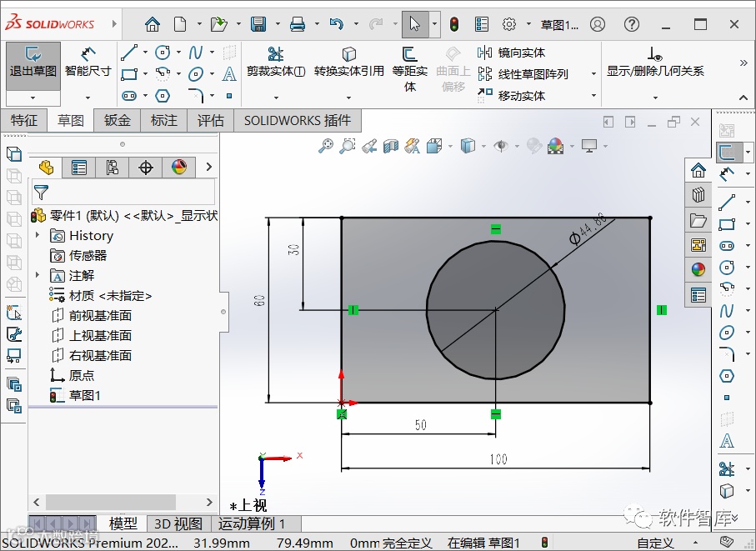This screenshot has width=756, height=551.
Task: Select the Straight Slot tool in the ribbon
Action: tap(129, 96)
